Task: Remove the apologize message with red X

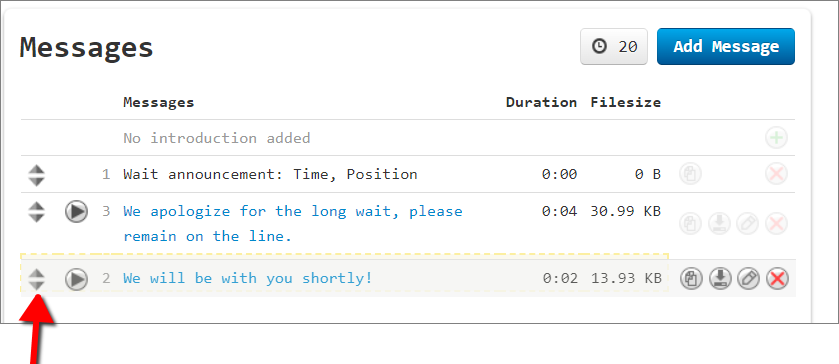Action: [776, 223]
